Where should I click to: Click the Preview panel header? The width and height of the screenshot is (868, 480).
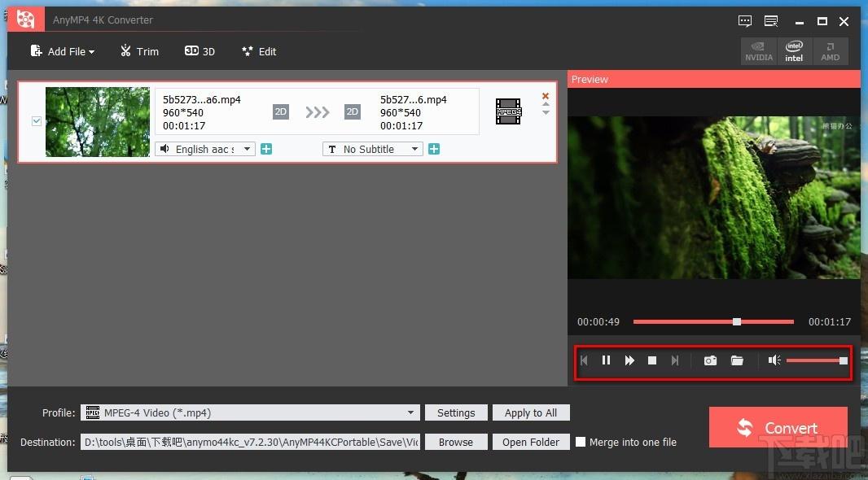(x=714, y=79)
